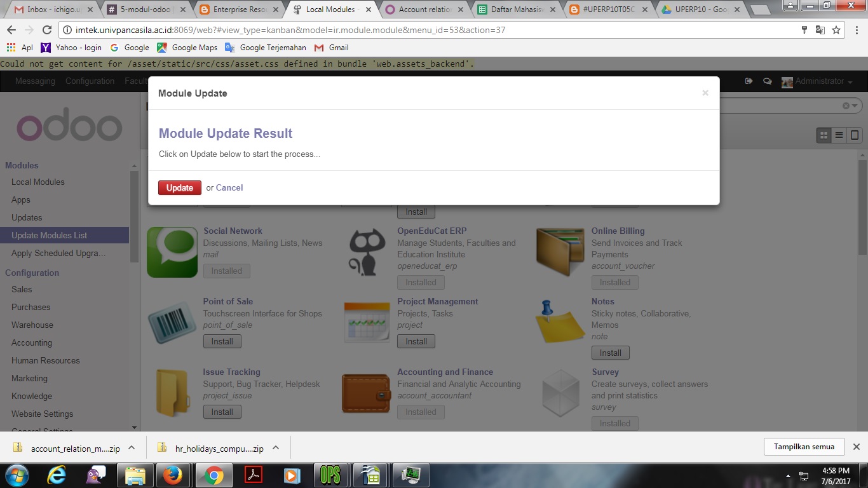The height and width of the screenshot is (488, 868).
Task: Open Sales under Configuration
Action: tap(22, 289)
